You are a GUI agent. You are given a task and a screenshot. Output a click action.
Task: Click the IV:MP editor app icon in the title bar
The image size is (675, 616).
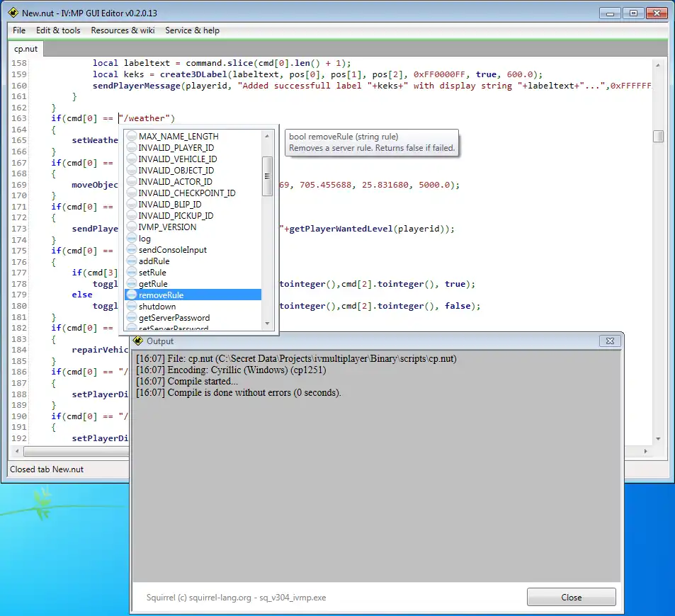click(13, 13)
